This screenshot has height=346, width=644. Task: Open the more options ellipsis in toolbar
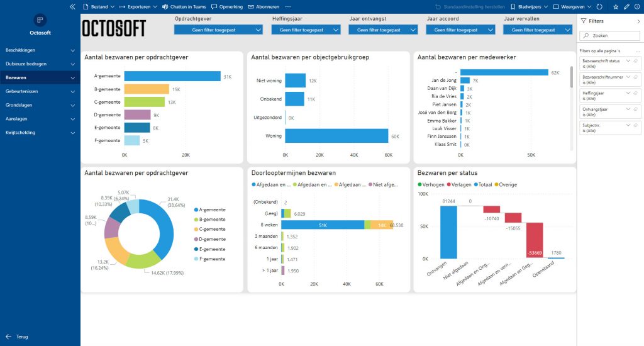click(x=288, y=6)
